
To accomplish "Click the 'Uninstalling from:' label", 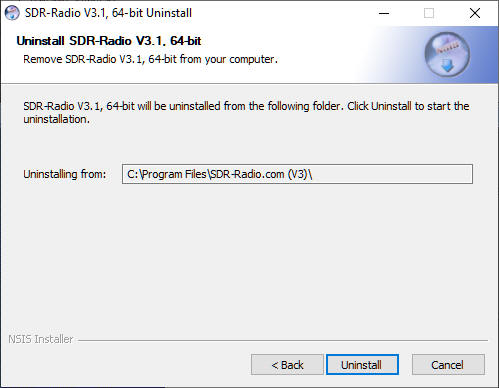I will (65, 174).
